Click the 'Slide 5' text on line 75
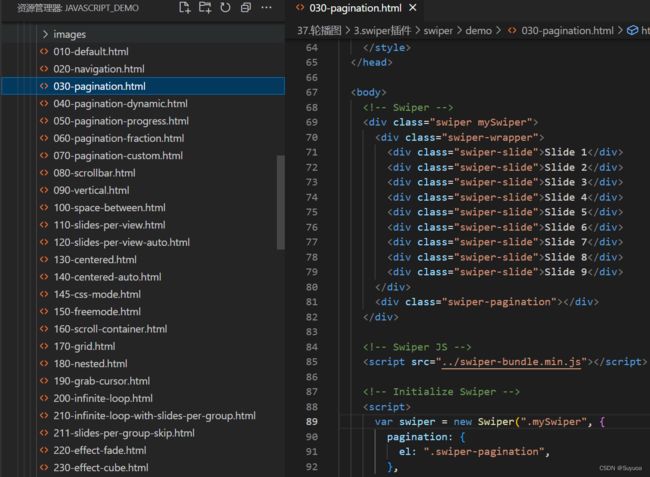This screenshot has height=477, width=650. tap(566, 212)
